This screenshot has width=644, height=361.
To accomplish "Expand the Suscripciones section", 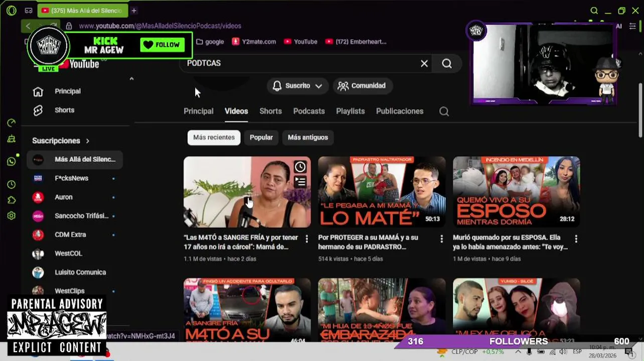I will tap(61, 141).
